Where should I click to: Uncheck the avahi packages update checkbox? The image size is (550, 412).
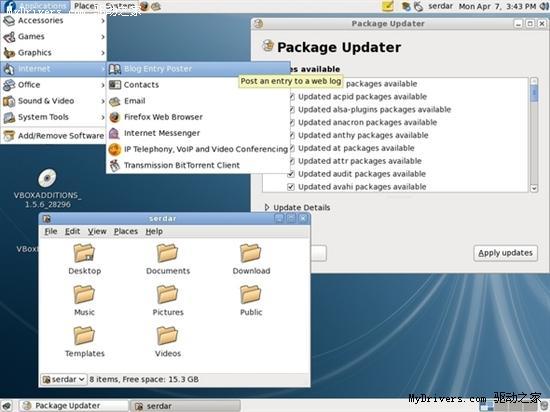(291, 187)
